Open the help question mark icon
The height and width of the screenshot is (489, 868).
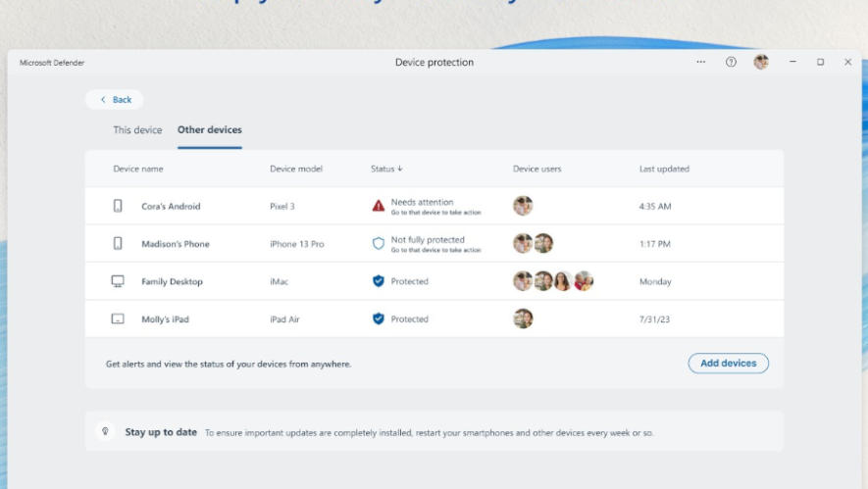pyautogui.click(x=731, y=62)
